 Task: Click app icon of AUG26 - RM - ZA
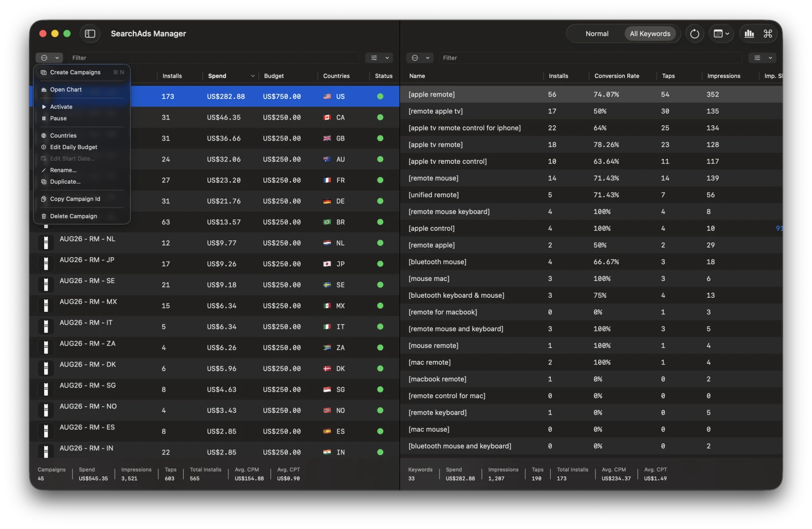46,348
